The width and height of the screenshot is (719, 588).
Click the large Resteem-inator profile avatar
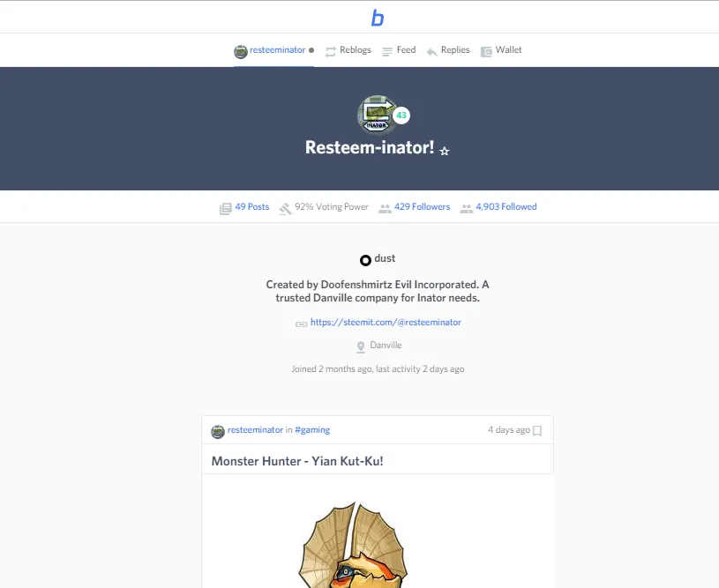coord(378,115)
